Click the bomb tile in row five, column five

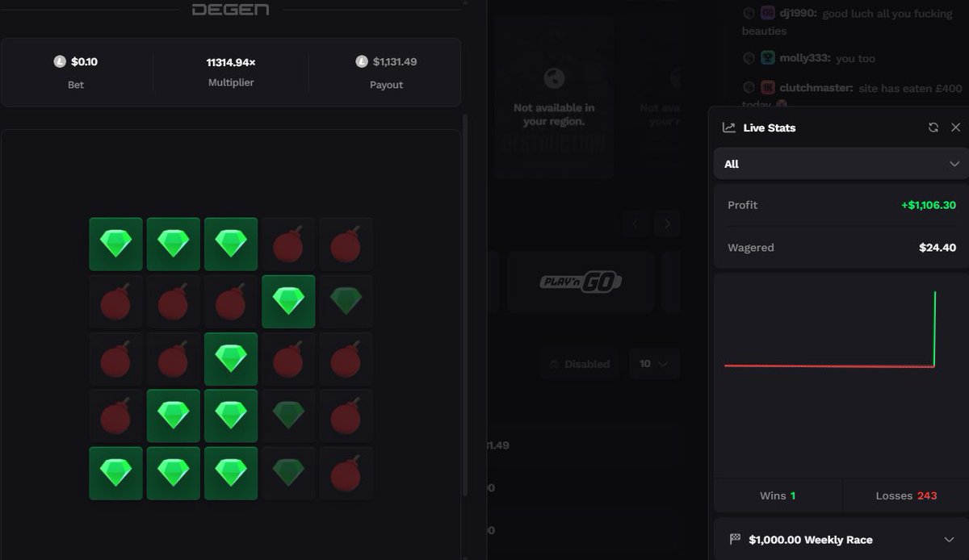(346, 474)
